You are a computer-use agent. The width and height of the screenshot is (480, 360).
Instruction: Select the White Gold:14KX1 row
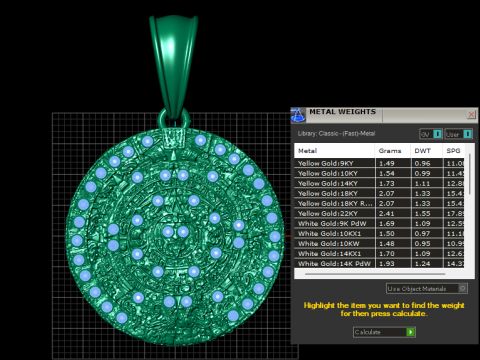point(379,253)
